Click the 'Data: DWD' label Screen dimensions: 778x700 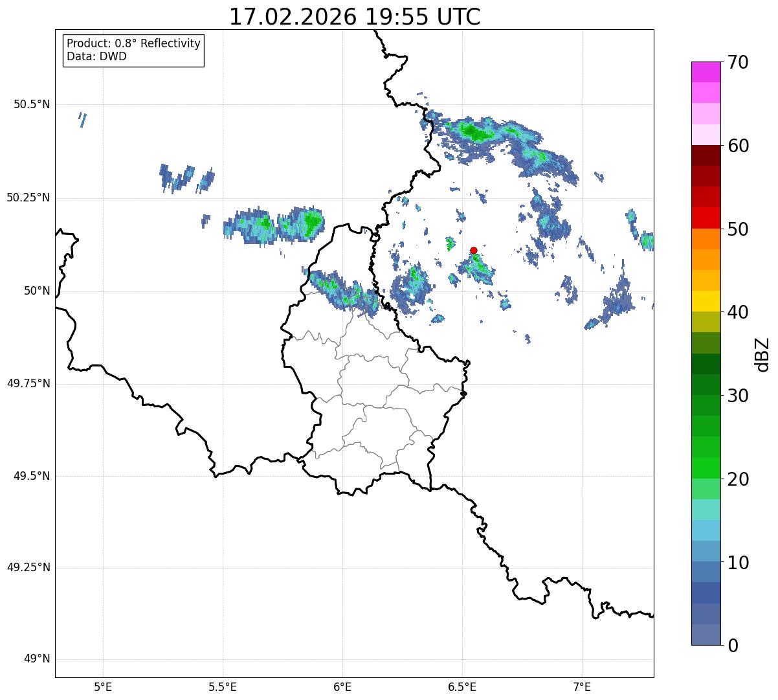pos(97,56)
